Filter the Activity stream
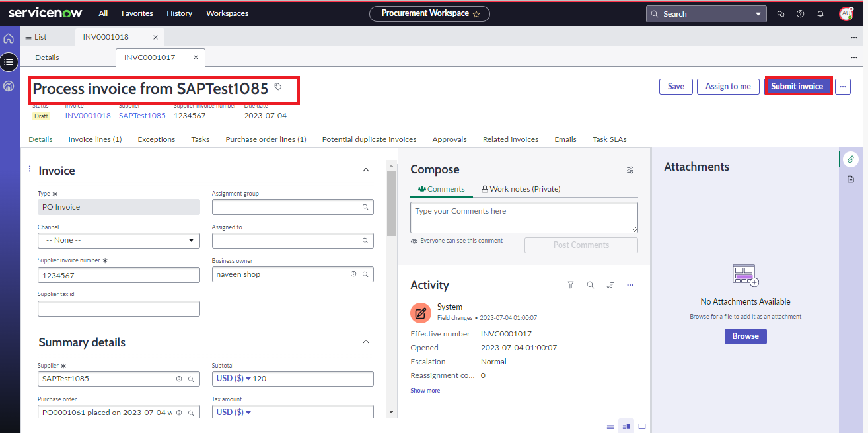Viewport: 868px width, 433px height. pyautogui.click(x=571, y=285)
